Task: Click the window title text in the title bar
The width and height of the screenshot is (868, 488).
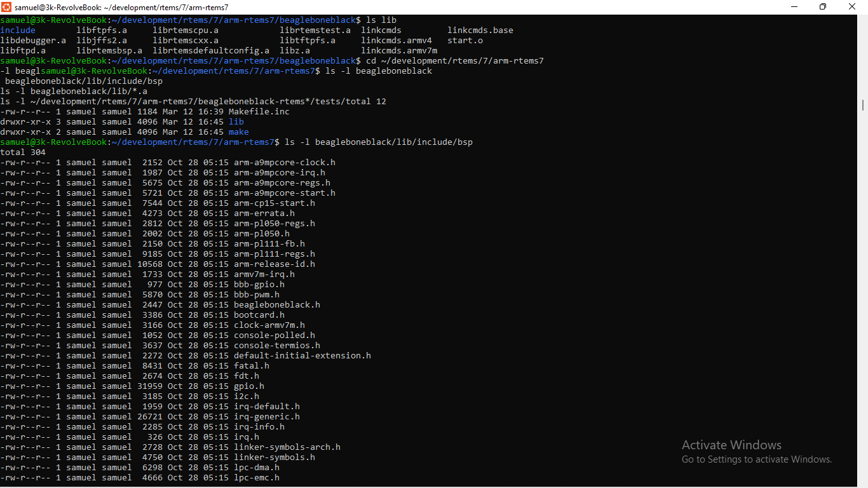Action: click(x=121, y=7)
